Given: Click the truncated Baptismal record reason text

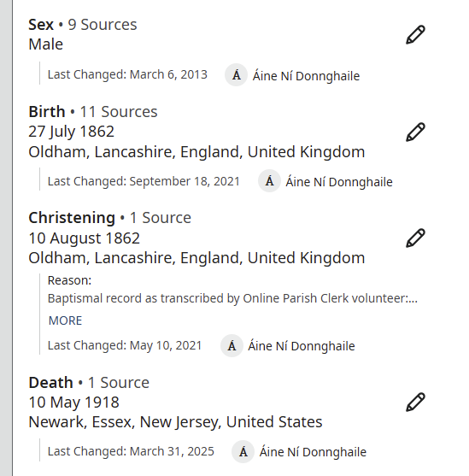Looking at the screenshot, I should pyautogui.click(x=232, y=298).
